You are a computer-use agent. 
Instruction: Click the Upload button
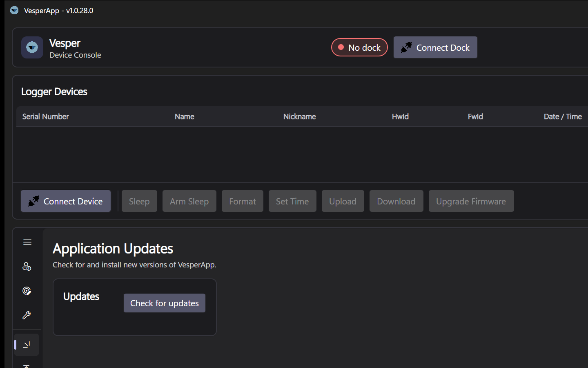[343, 201]
